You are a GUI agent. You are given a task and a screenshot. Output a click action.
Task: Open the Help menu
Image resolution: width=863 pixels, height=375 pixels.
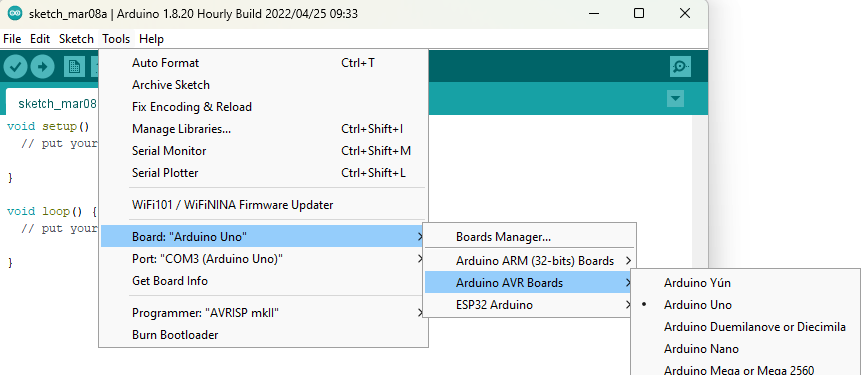point(151,39)
